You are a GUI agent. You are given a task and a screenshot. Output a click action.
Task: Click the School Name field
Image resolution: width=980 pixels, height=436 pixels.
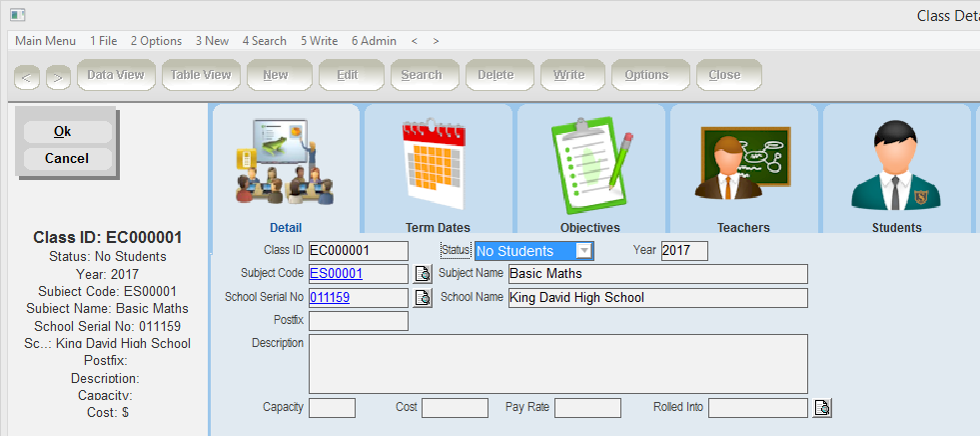point(658,298)
